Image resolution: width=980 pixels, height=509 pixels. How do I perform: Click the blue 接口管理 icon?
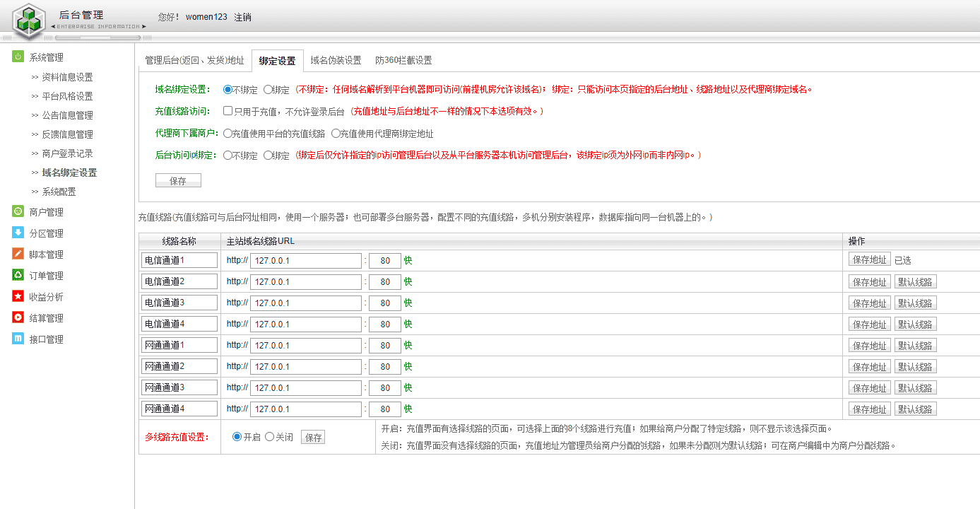coord(18,339)
